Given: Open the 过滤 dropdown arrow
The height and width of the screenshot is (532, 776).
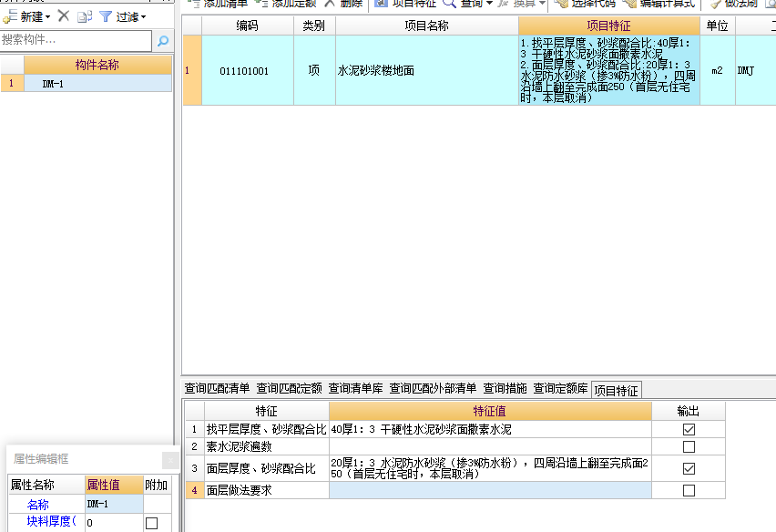Looking at the screenshot, I should [144, 17].
